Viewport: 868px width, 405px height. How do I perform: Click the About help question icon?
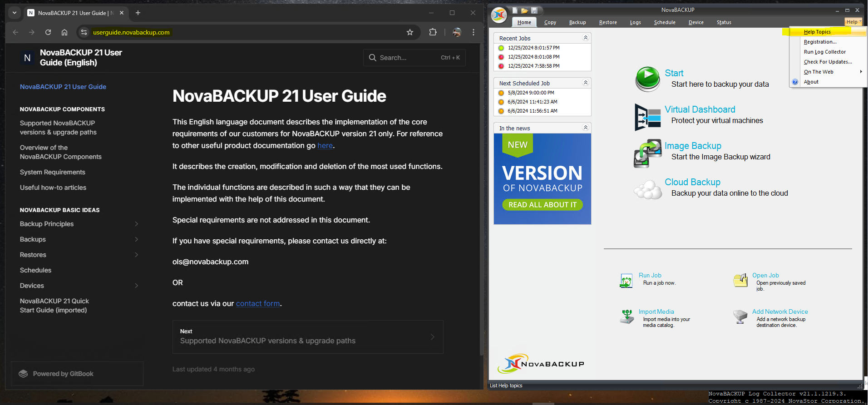click(x=795, y=82)
